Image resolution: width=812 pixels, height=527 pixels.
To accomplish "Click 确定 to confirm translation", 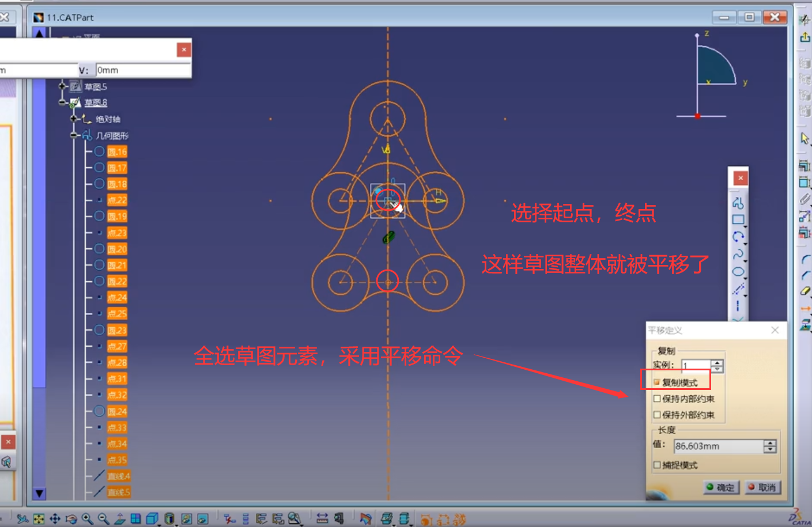I will 722,487.
